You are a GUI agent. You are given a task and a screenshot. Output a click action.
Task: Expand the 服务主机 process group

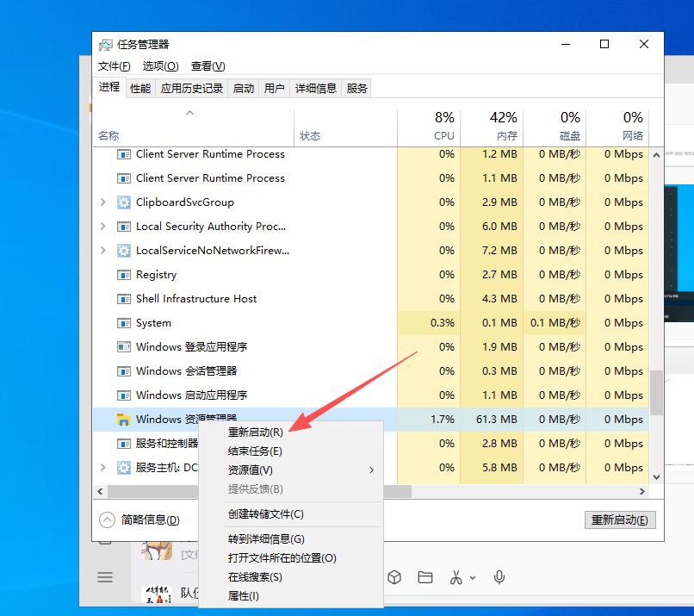tap(103, 468)
